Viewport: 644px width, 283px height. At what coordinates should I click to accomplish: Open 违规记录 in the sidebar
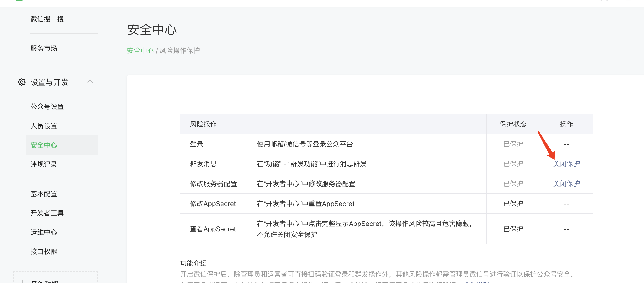44,164
